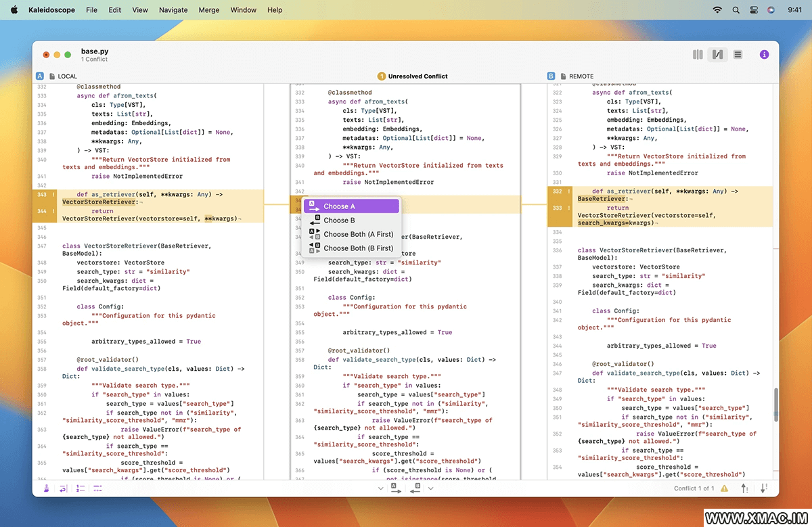
Task: Click the blue A badge for LOCAL
Action: 40,76
